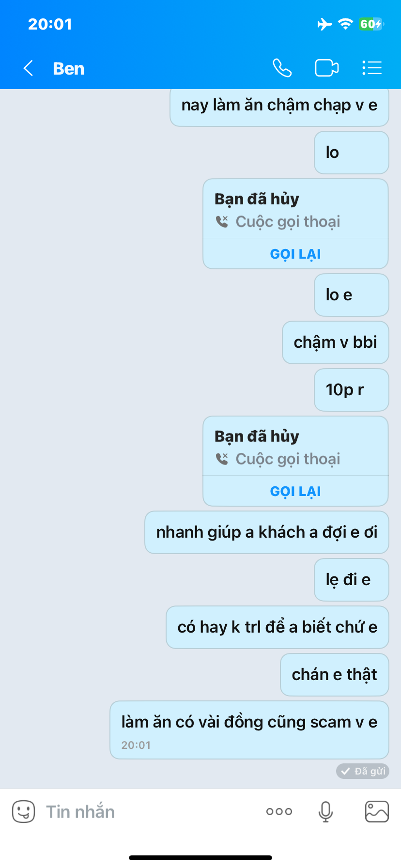Screen dimensions: 401x868
Task: Tap the 'Đã gửi' sent status badge
Action: tap(363, 771)
